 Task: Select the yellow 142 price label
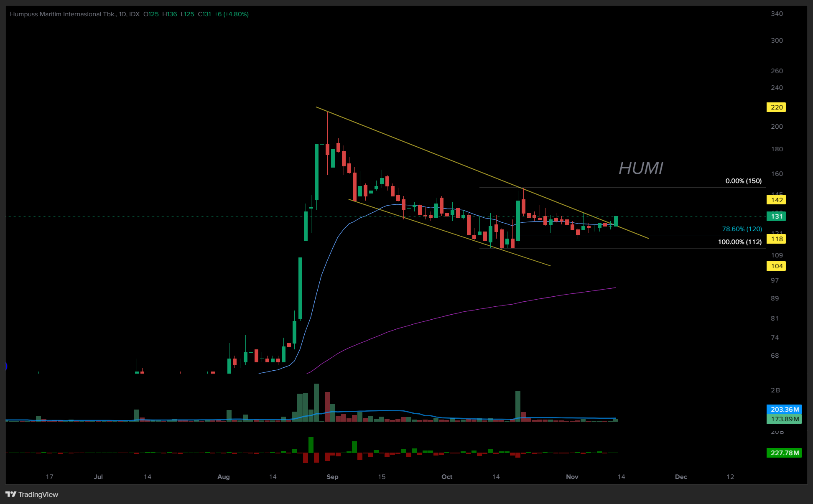tap(776, 200)
